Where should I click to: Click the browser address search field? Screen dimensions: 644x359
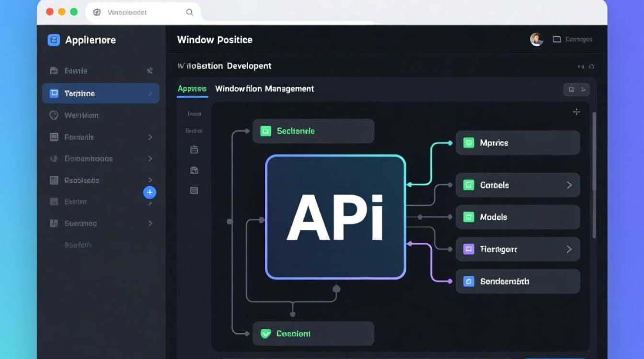(x=143, y=12)
